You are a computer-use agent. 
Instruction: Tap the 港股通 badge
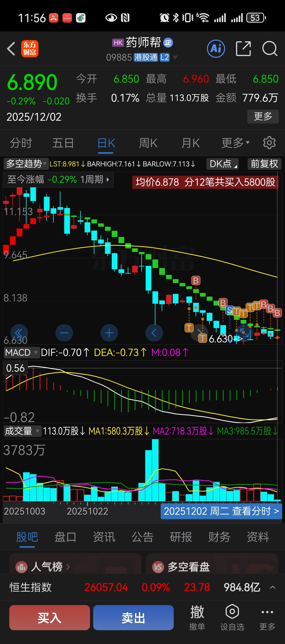click(x=146, y=57)
